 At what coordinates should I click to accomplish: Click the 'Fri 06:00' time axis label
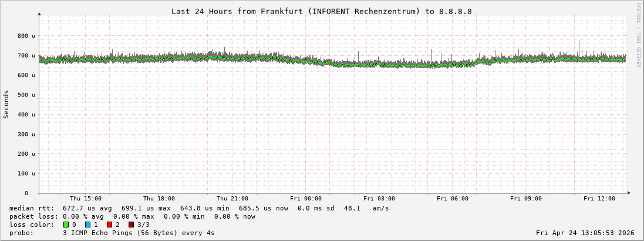click(452, 199)
